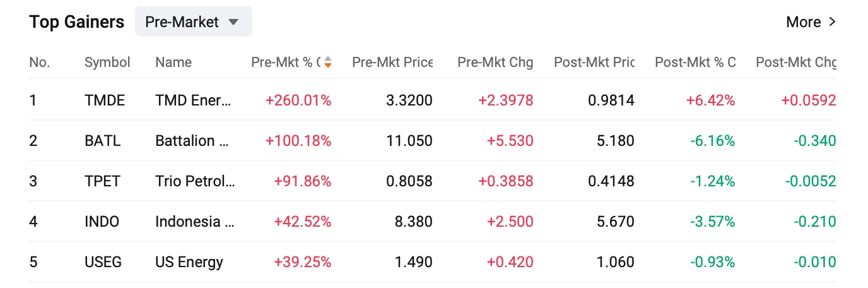
Task: Click the USEG ticker symbol
Action: pyautogui.click(x=103, y=261)
